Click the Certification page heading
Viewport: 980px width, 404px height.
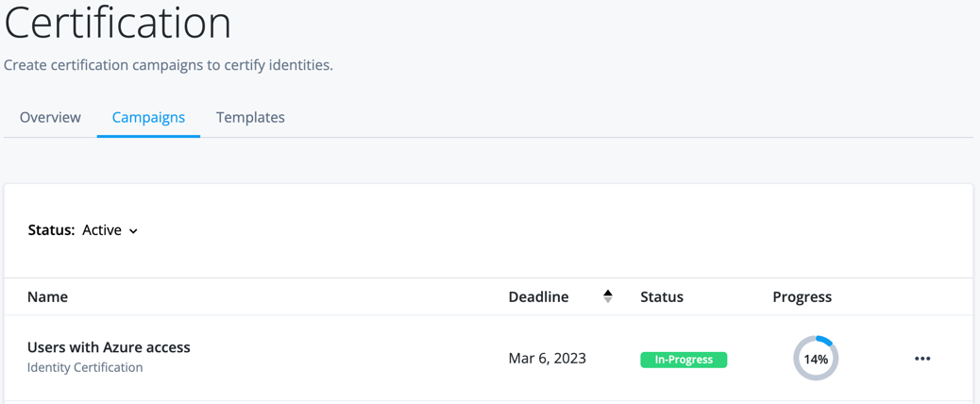click(118, 22)
